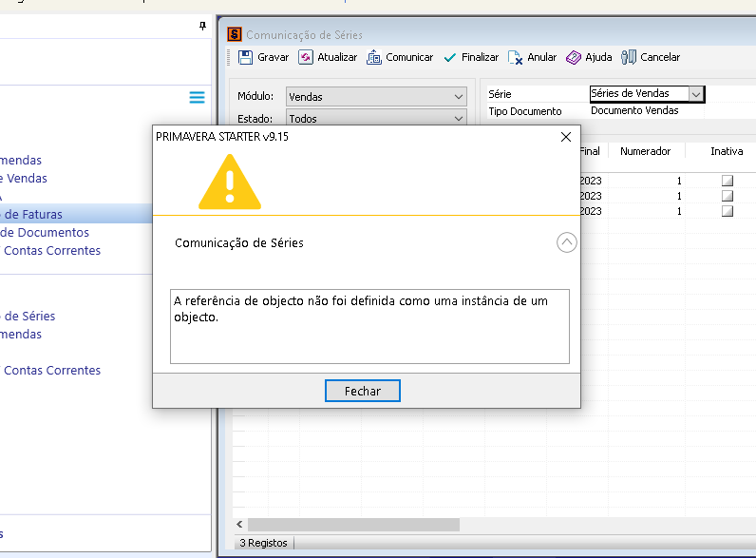Click the Finalizar checkmark icon

point(450,57)
